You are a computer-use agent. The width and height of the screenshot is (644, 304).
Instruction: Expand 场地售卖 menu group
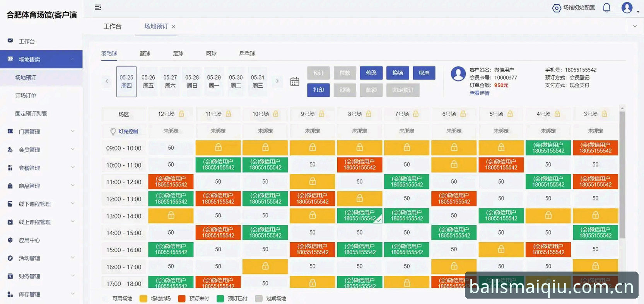[41, 59]
